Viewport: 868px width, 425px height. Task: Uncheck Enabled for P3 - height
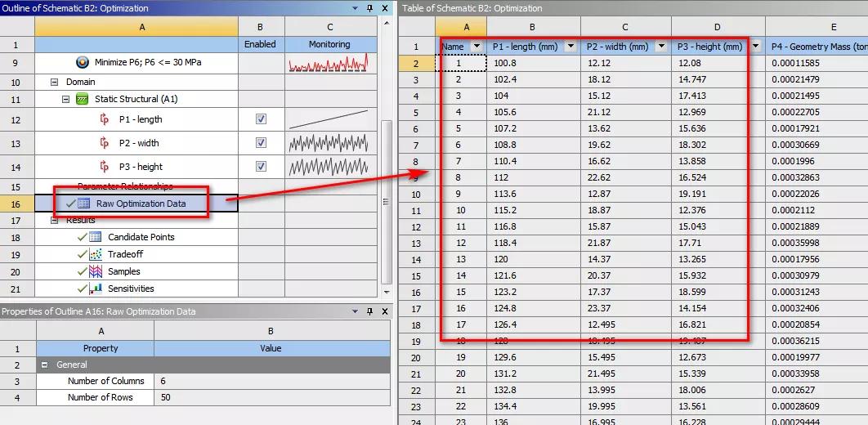coord(261,167)
